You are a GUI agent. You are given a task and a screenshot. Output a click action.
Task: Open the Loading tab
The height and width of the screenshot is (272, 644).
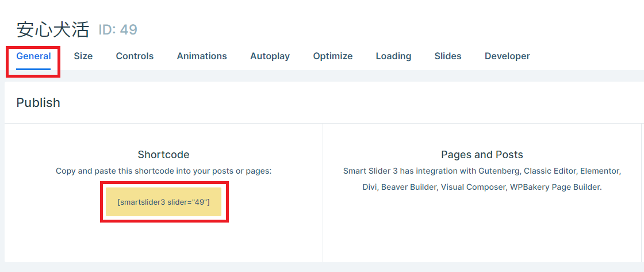[x=393, y=56]
